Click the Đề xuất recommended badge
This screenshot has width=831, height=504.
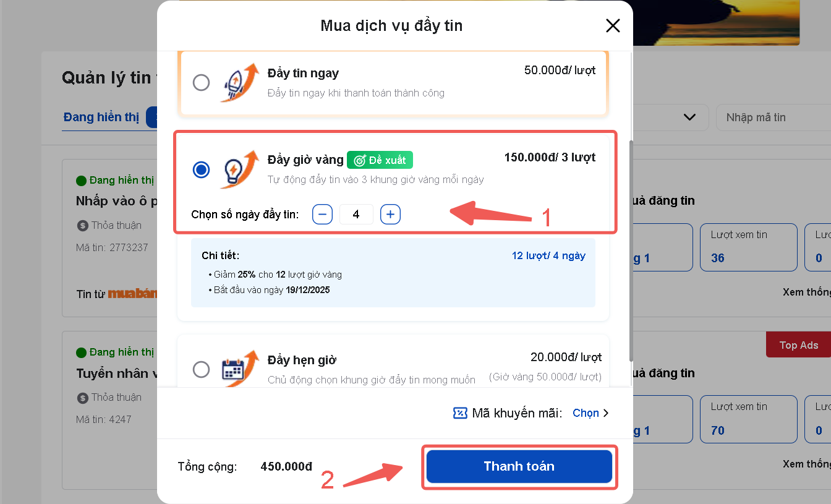pyautogui.click(x=380, y=160)
